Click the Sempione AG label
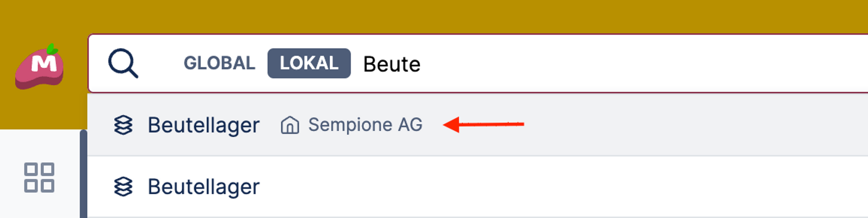This screenshot has height=218, width=868. tap(365, 125)
